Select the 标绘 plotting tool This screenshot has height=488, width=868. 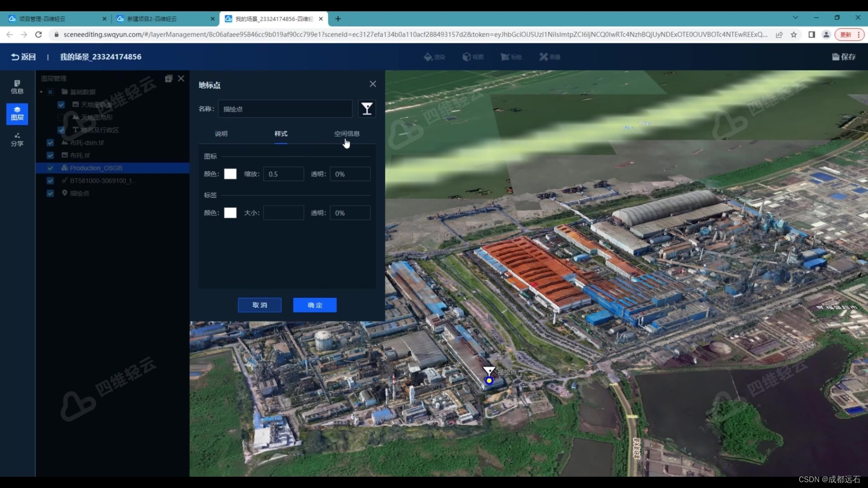511,57
